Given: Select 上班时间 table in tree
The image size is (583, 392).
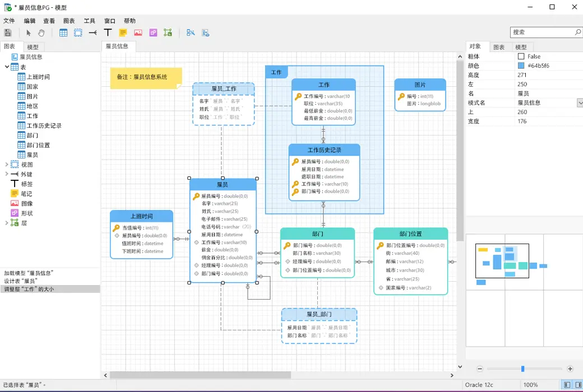Looking at the screenshot, I should 38,77.
